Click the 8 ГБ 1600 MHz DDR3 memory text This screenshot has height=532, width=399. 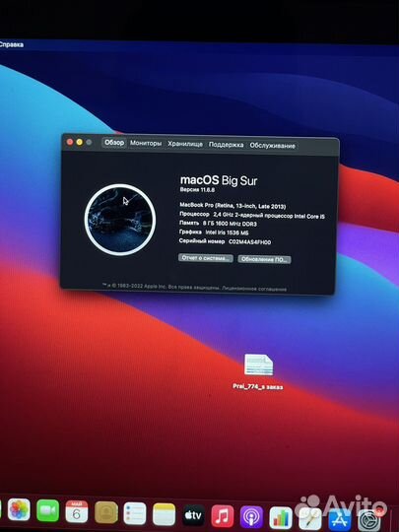click(x=230, y=224)
